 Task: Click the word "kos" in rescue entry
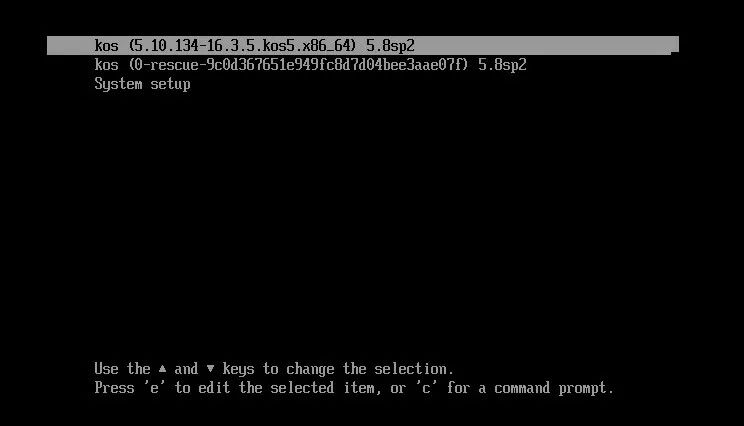[106, 65]
